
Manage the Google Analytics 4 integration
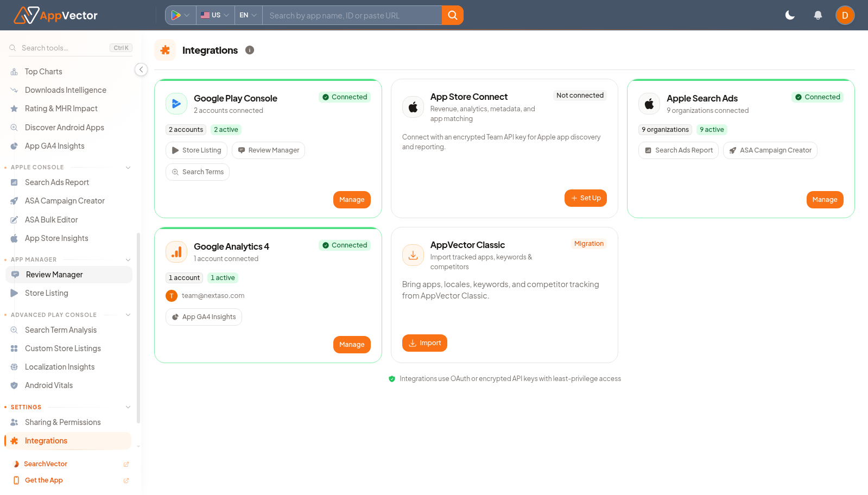click(352, 345)
